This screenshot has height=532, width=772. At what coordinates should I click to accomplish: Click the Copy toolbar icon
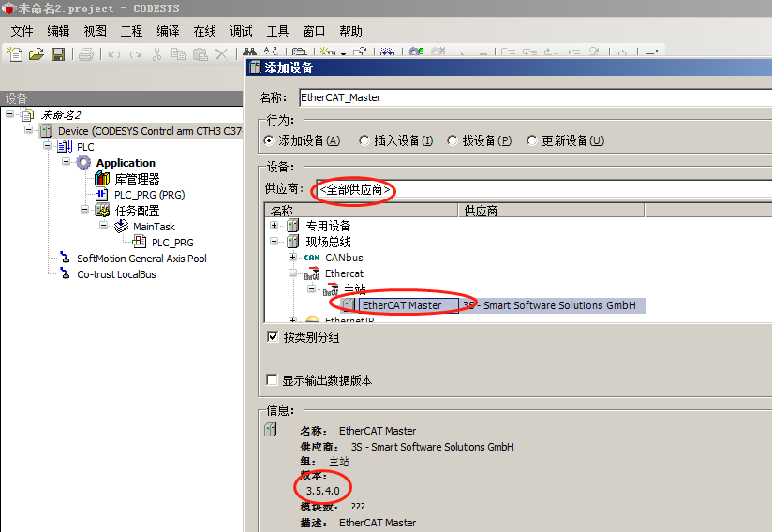point(178,54)
